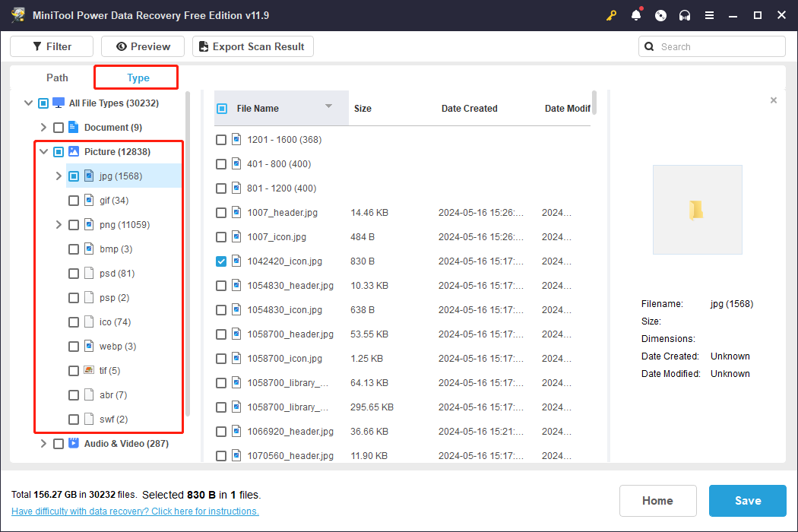This screenshot has height=532, width=798.
Task: Click the bmp (3) file type icon
Action: click(x=89, y=249)
